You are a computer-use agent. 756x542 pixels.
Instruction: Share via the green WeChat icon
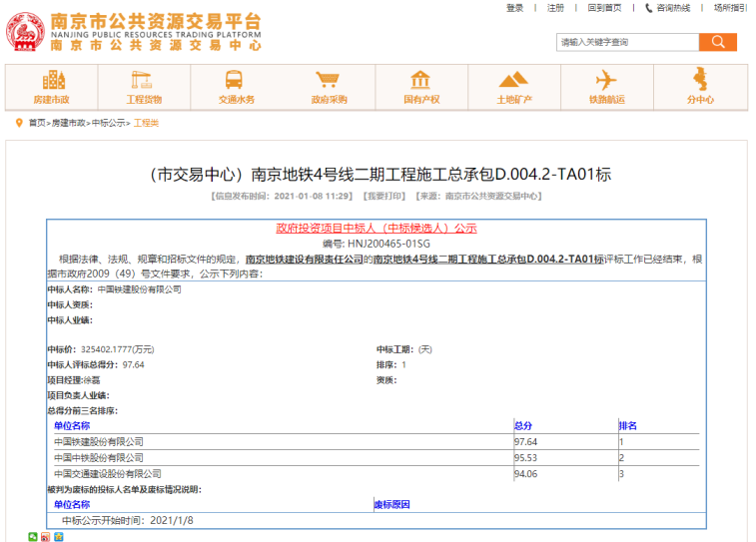click(33, 537)
